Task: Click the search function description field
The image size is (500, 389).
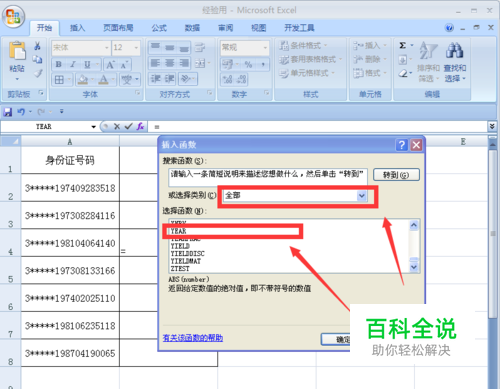Action: pos(268,177)
